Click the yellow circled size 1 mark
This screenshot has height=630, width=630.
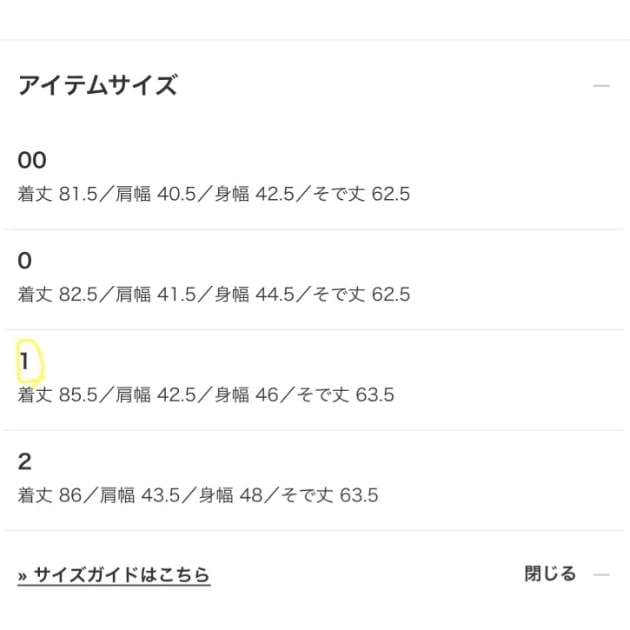pyautogui.click(x=27, y=362)
